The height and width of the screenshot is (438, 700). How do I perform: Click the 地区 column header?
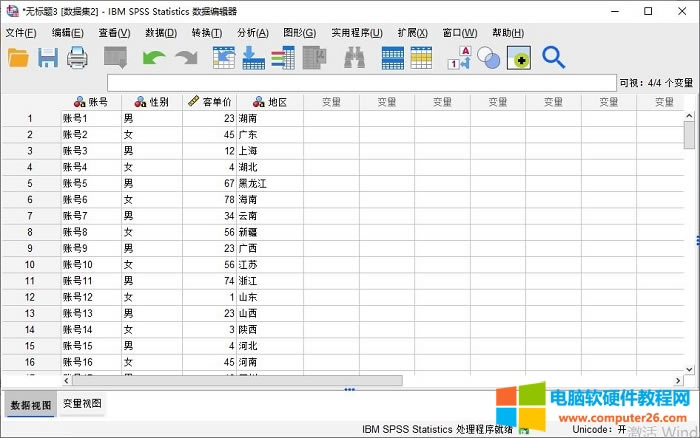(x=269, y=102)
